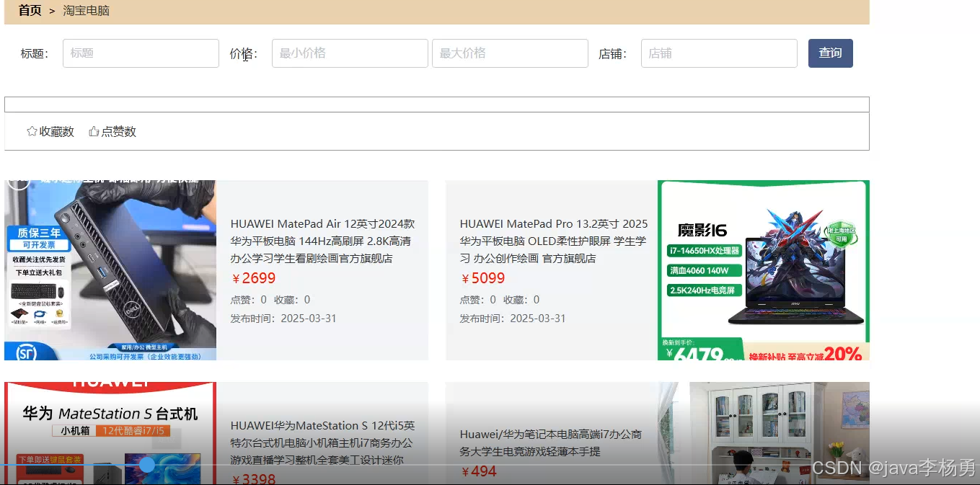
Task: Click the 最小价格 minimum price field
Action: pos(349,53)
